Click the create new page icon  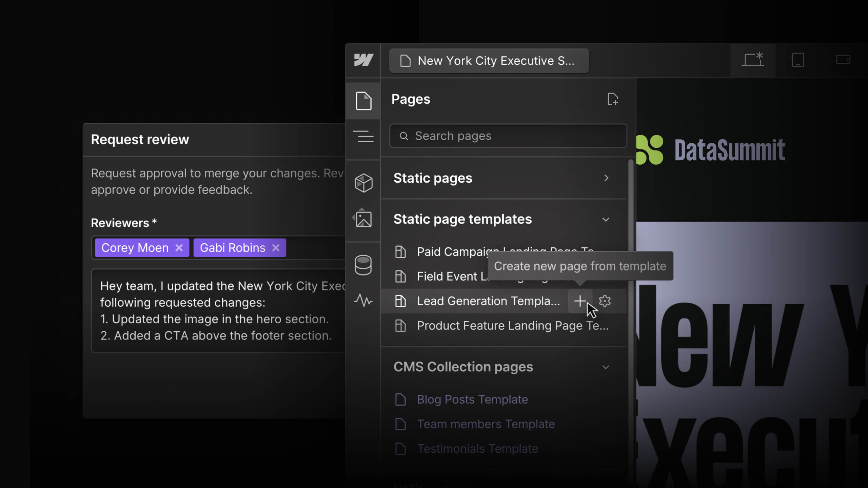(612, 99)
